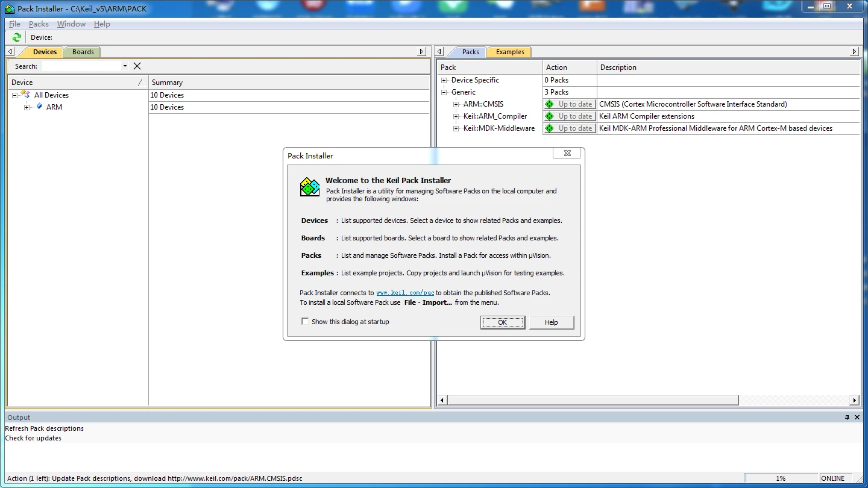Click the All Devices tree icon
Viewport: 868px width, 488px height.
[x=25, y=95]
